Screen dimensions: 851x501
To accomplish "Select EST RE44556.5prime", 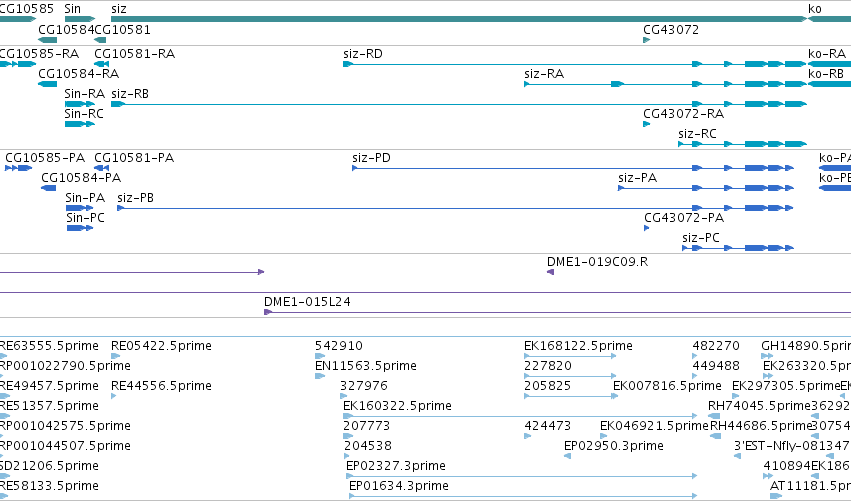I will point(161,386).
